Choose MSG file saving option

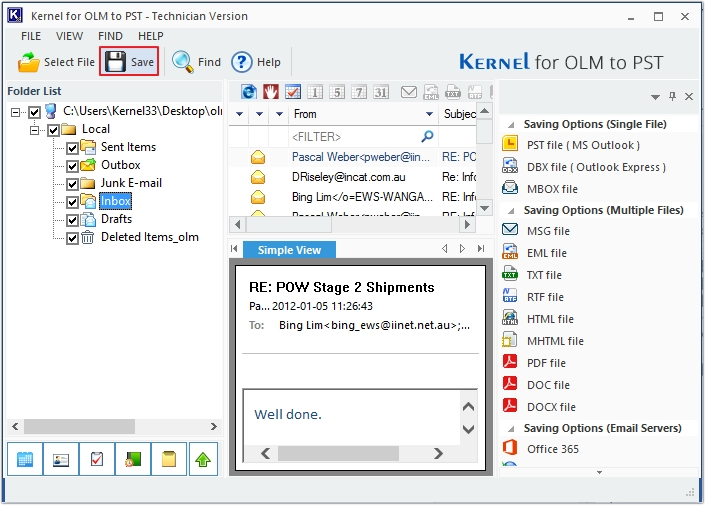536,231
